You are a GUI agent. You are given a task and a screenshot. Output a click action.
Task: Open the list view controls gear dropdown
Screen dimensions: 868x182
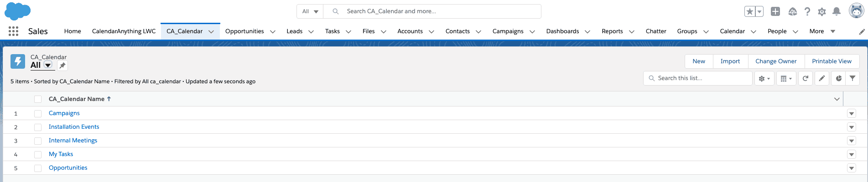point(764,79)
